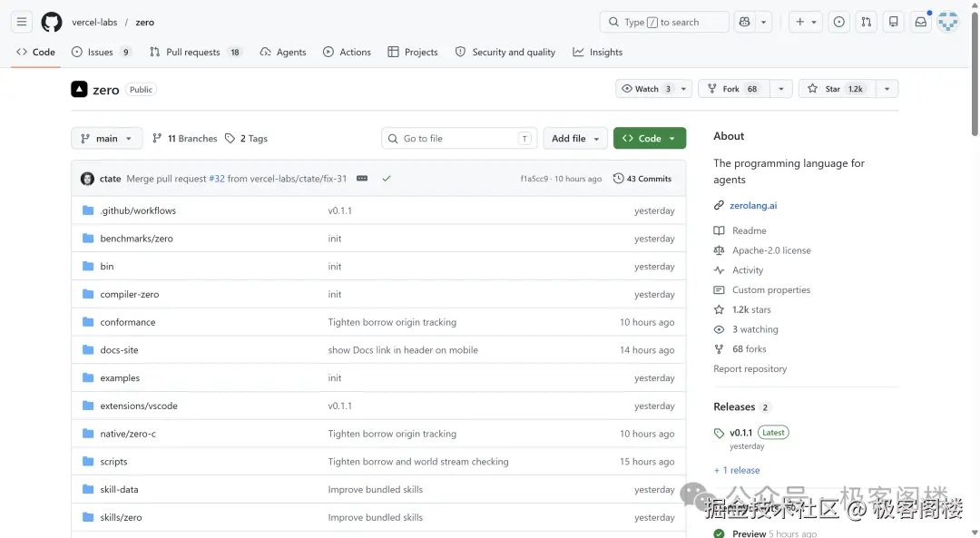Open pull requests icon in top header
Screen dimensions: 980x538
(x=867, y=22)
